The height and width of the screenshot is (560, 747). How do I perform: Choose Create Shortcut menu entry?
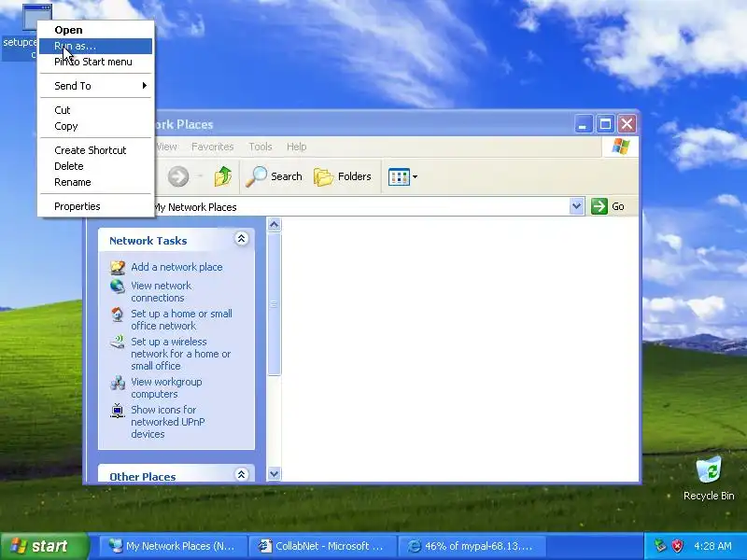(x=95, y=150)
